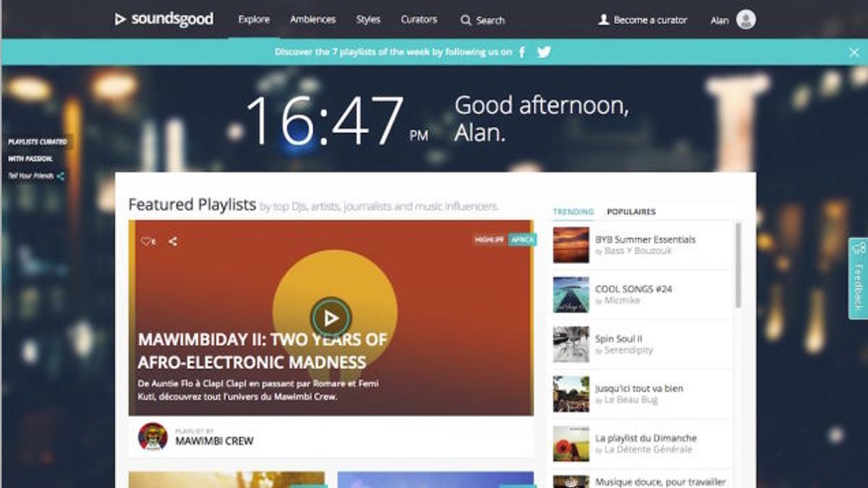The width and height of the screenshot is (868, 488).
Task: Open the Feedback side tab
Action: [858, 278]
